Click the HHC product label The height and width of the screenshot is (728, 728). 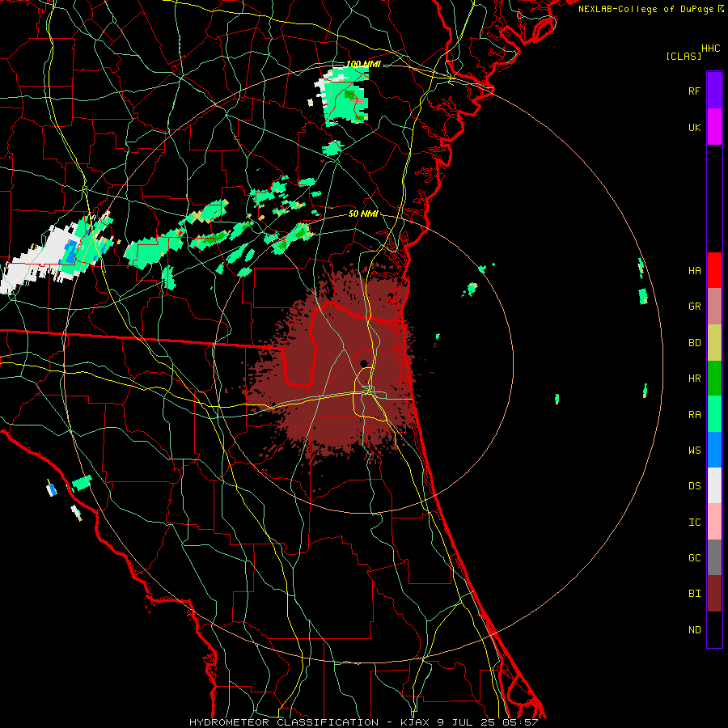point(711,49)
